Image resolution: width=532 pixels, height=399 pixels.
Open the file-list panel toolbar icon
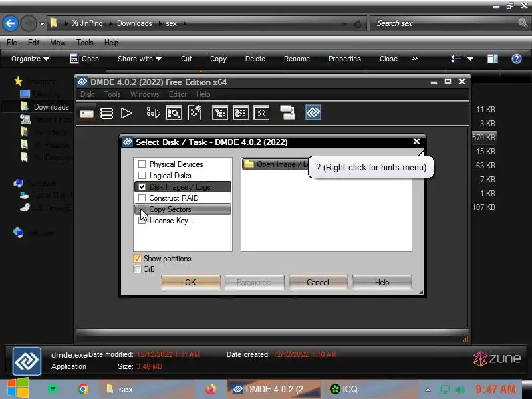[x=241, y=113]
